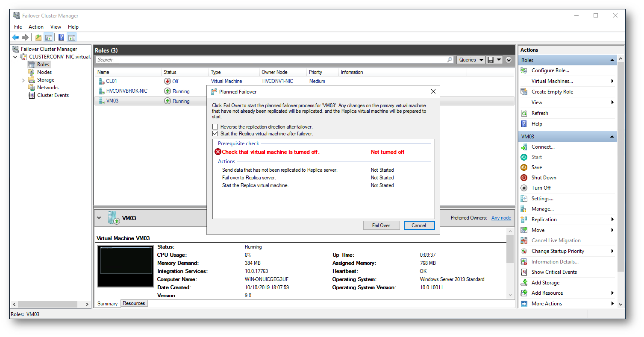The image size is (644, 337).
Task: Sort roles by the Status column header
Action: 185,72
